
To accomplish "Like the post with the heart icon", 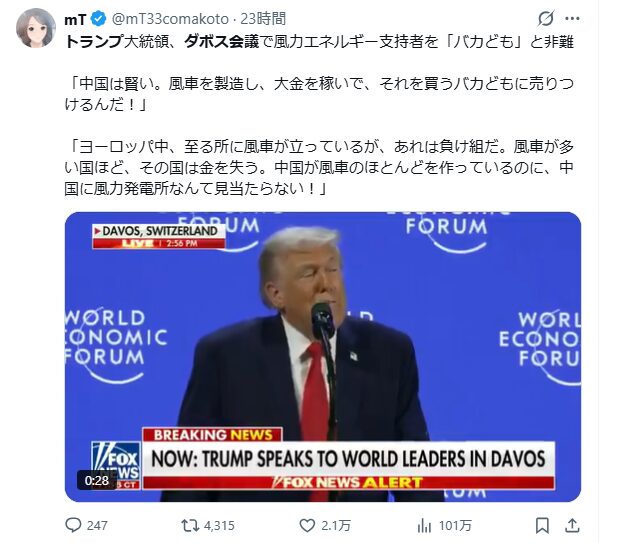I will [307, 525].
